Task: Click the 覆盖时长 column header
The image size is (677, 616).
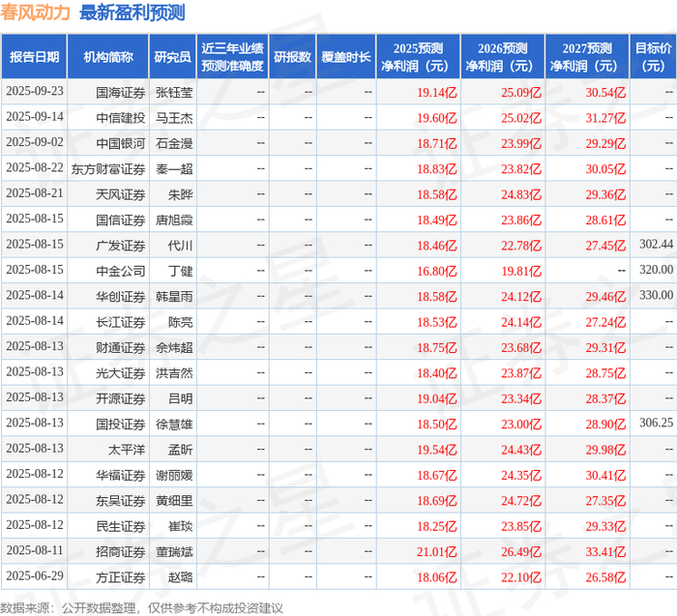Action: coord(346,56)
